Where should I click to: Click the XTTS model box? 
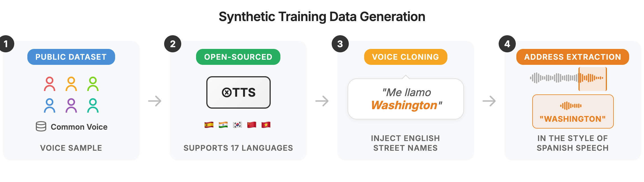pyautogui.click(x=239, y=92)
